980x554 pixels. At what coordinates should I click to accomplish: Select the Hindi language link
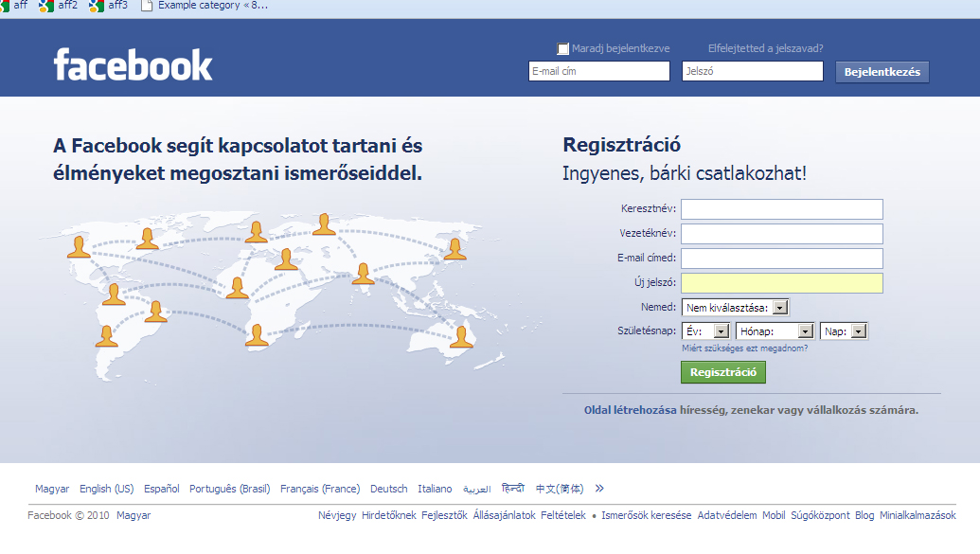click(x=512, y=489)
